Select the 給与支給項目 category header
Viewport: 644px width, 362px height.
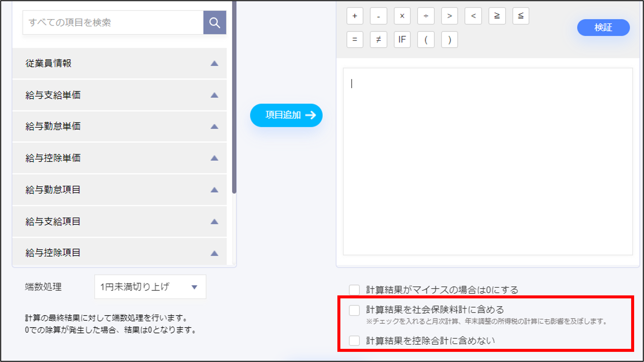[x=120, y=221]
